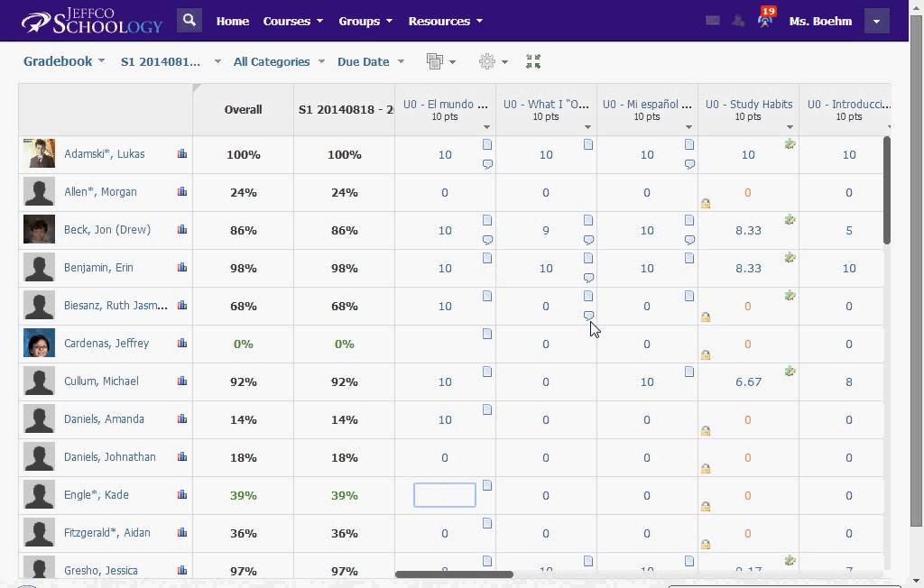Click lock icon in Allen's Study Habits cell
The width and height of the screenshot is (924, 588).
click(x=706, y=203)
